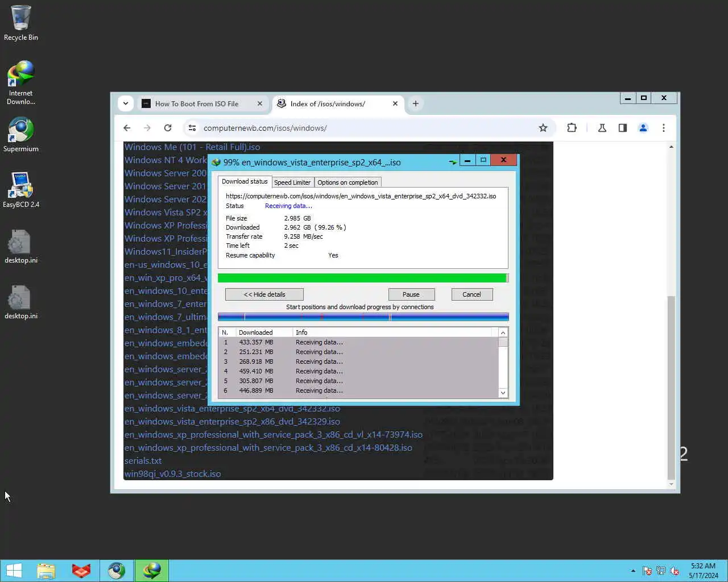Open the x14-80428.iso XP professional link
The height and width of the screenshot is (582, 728).
pyautogui.click(x=268, y=448)
